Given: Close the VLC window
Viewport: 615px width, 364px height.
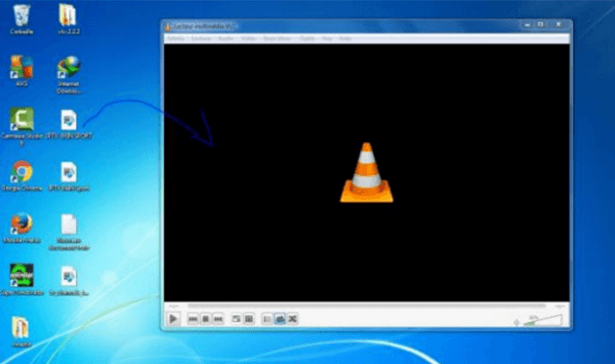Looking at the screenshot, I should (x=558, y=25).
